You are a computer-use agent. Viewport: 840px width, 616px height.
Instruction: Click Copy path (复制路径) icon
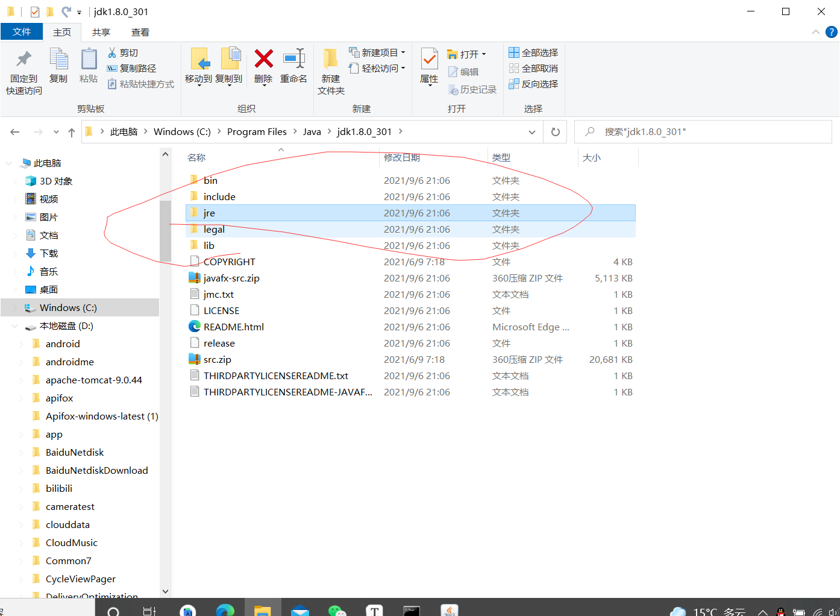click(x=112, y=69)
